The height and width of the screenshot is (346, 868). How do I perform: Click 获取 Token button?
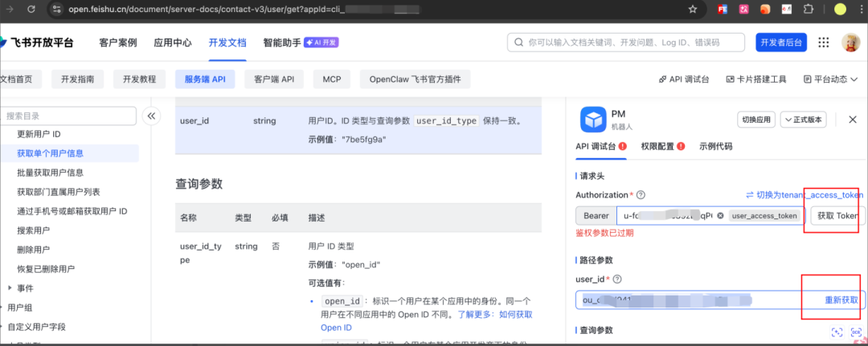(x=837, y=216)
